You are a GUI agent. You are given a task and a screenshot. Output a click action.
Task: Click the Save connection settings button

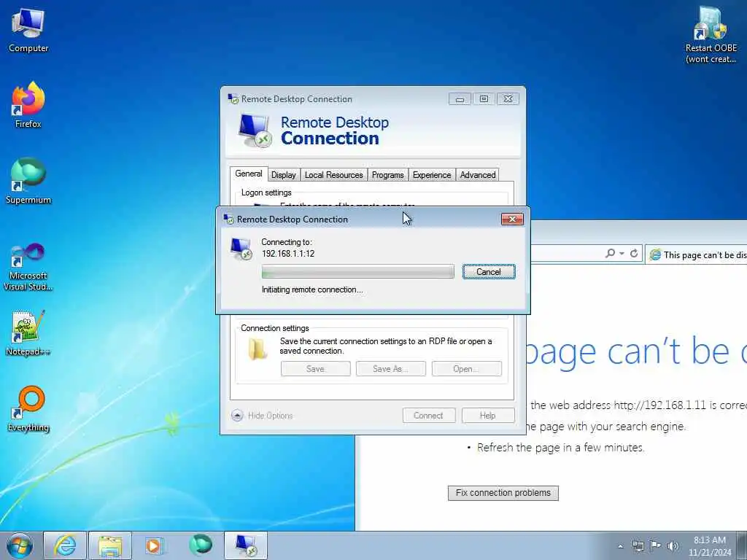click(x=315, y=368)
